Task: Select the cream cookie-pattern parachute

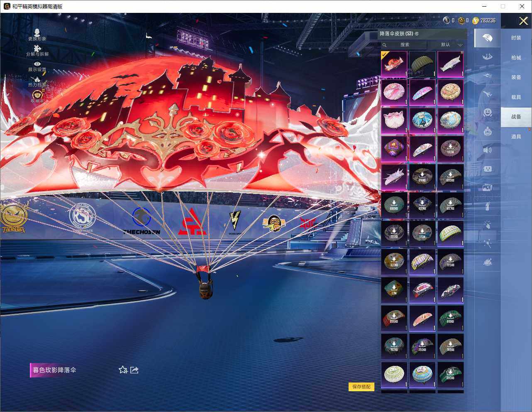Action: pyautogui.click(x=451, y=93)
